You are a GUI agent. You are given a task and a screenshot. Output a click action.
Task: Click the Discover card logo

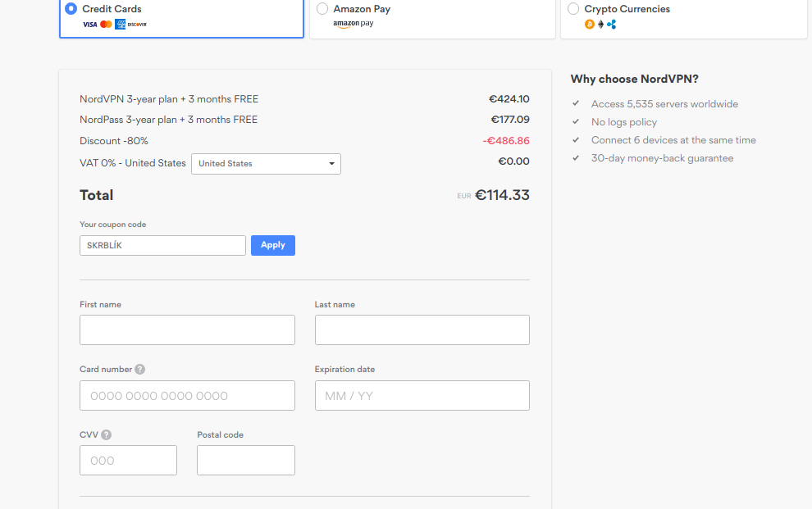[x=137, y=25]
